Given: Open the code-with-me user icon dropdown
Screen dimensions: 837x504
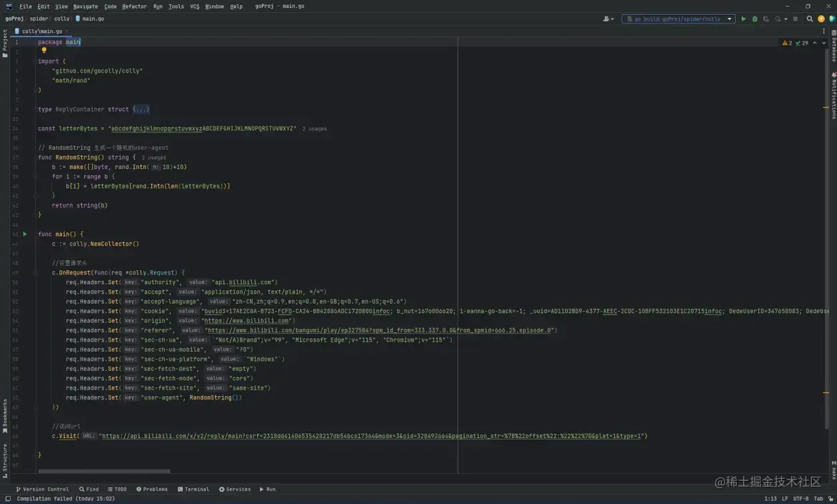Looking at the screenshot, I should (x=608, y=19).
